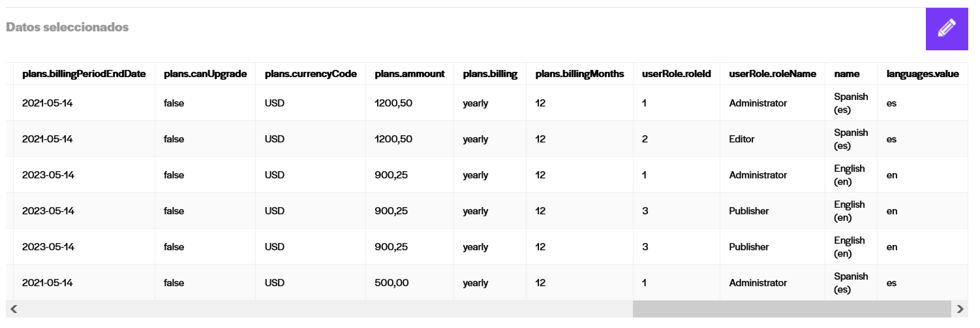Select the plans.billingPeriodEndDate column header

[x=84, y=74]
